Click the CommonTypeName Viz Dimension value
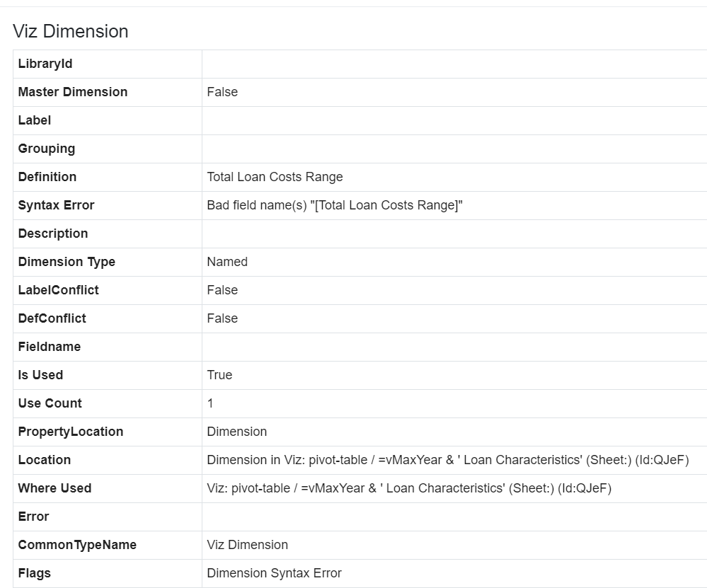Image resolution: width=707 pixels, height=588 pixels. click(x=247, y=545)
